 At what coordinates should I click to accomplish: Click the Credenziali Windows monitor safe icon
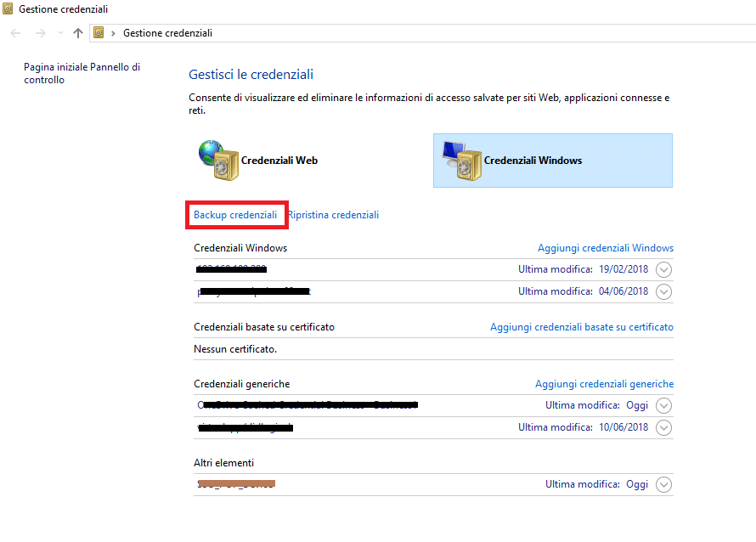tap(462, 161)
